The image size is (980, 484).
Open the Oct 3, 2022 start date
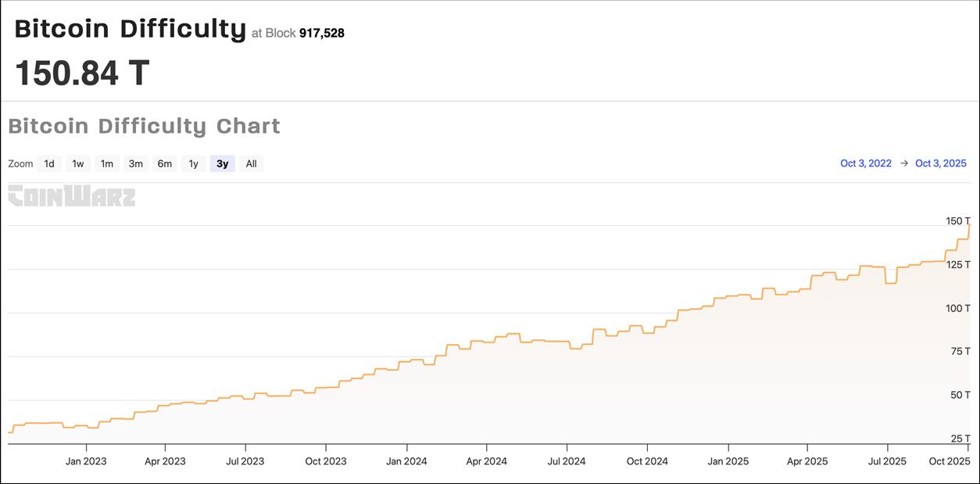click(x=866, y=163)
